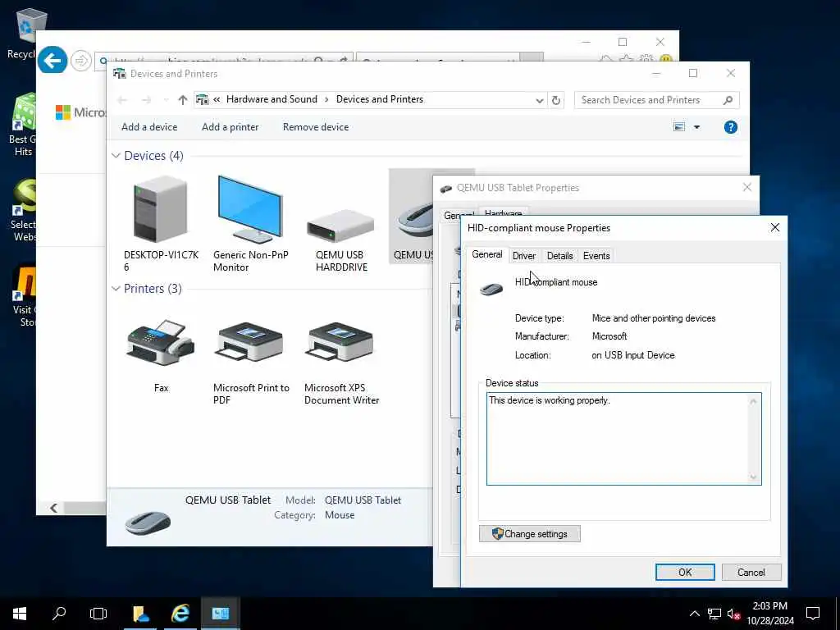The width and height of the screenshot is (840, 630).
Task: Click the Internet Explorer left scroll arrow
Action: click(x=53, y=508)
